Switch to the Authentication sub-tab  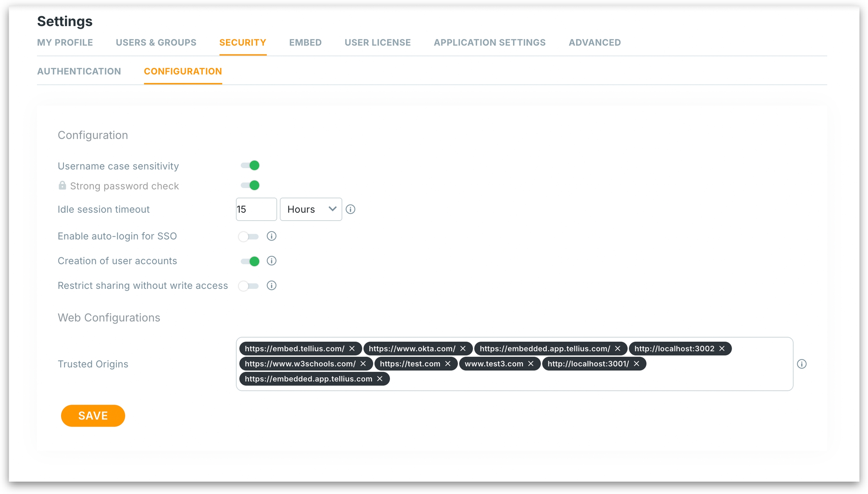[79, 71]
